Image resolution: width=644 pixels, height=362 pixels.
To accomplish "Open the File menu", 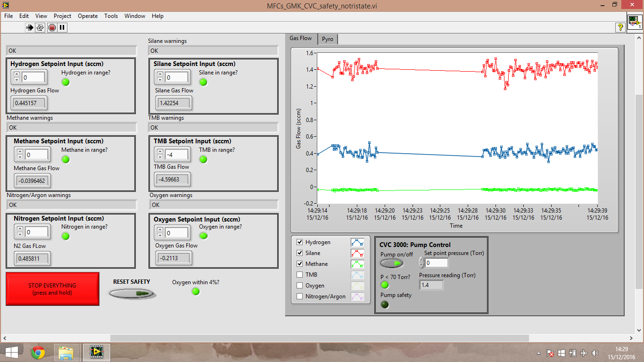I will click(8, 16).
